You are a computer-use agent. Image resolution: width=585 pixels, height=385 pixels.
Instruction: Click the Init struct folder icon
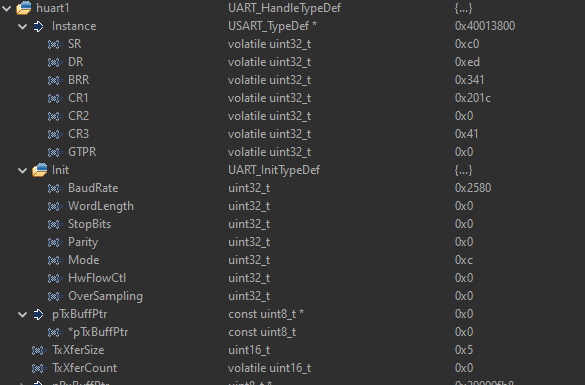pyautogui.click(x=40, y=170)
